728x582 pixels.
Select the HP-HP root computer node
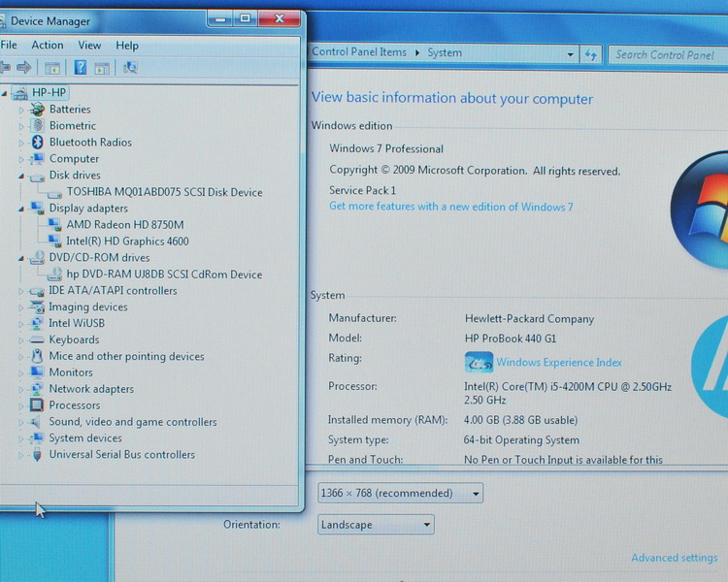pos(49,92)
